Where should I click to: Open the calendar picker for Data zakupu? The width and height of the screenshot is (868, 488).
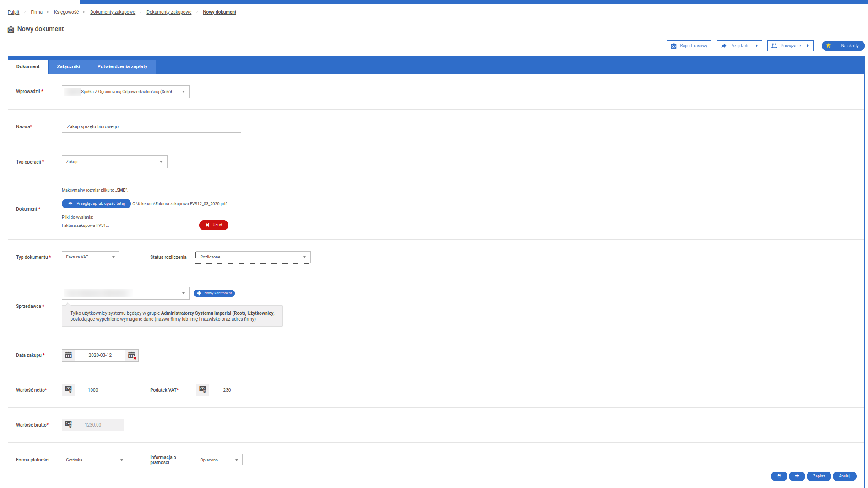point(68,356)
